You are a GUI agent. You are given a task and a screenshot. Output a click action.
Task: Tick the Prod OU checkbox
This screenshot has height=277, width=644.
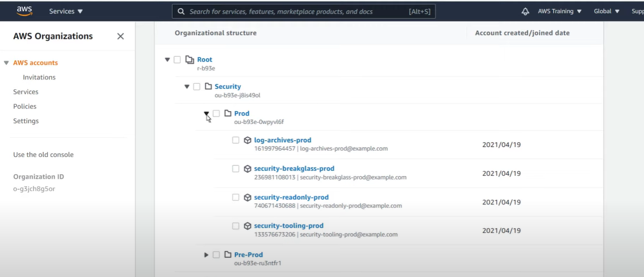[216, 114]
